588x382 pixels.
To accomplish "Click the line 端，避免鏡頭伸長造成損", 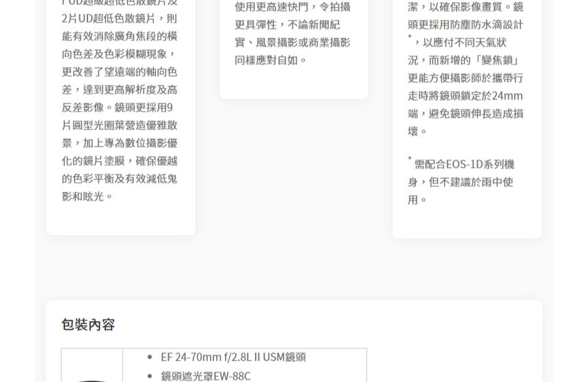I will pos(466,114).
